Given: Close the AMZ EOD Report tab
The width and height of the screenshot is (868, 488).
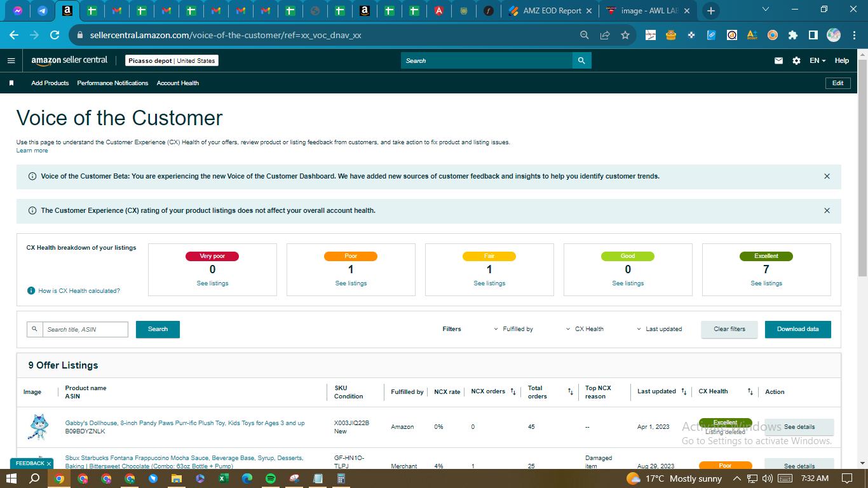Looking at the screenshot, I should click(588, 11).
